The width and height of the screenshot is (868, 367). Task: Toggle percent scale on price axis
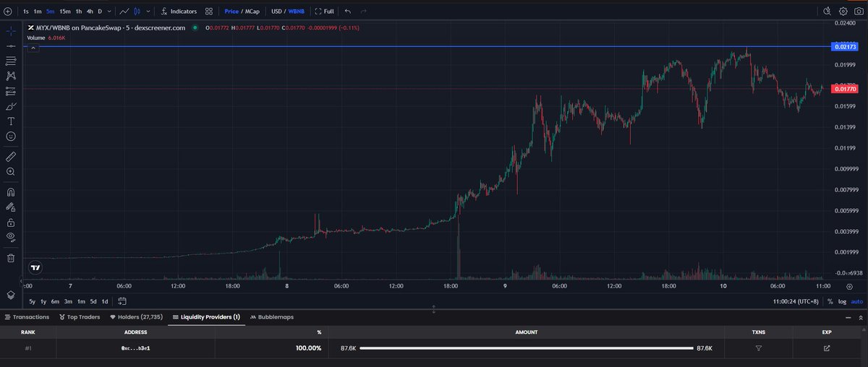(830, 301)
